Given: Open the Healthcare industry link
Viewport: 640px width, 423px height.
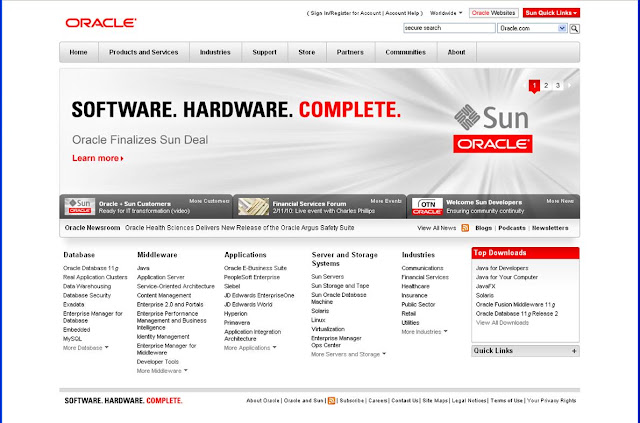Looking at the screenshot, I should pos(416,286).
